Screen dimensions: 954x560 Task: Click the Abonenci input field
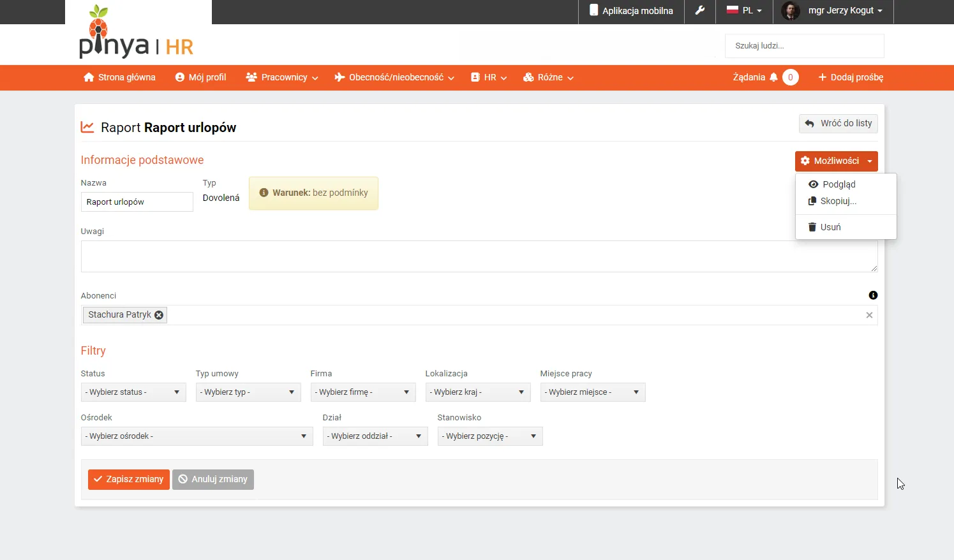pos(479,315)
